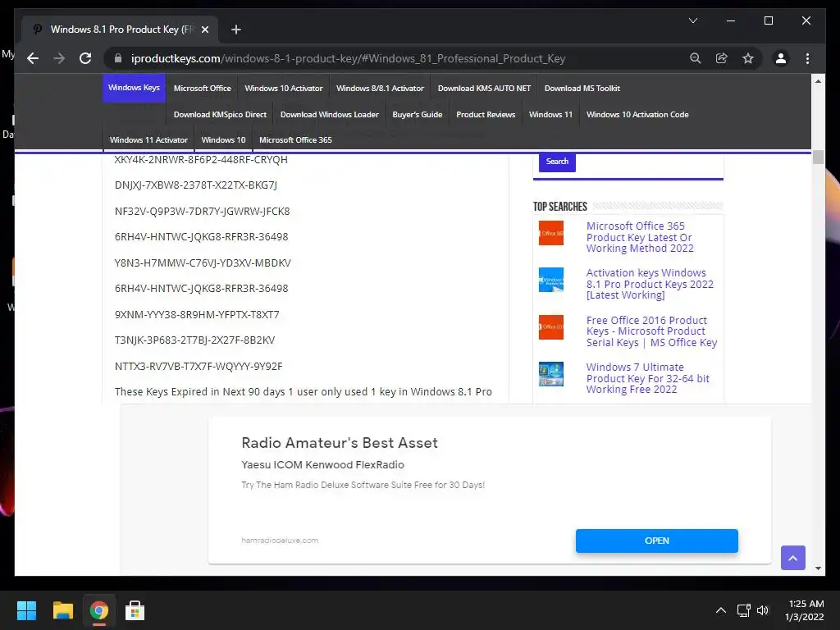
Task: Open Download KMS AUTO NET menu
Action: click(484, 89)
